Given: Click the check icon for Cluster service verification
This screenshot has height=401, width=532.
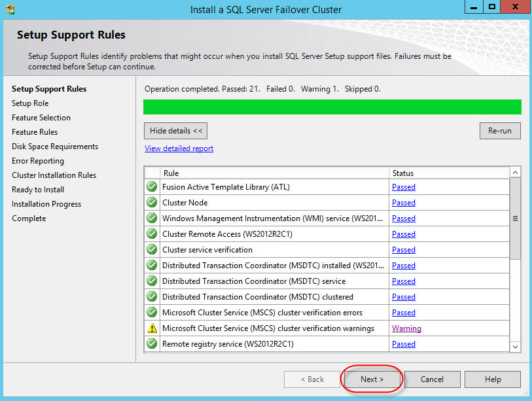Looking at the screenshot, I should coord(151,249).
